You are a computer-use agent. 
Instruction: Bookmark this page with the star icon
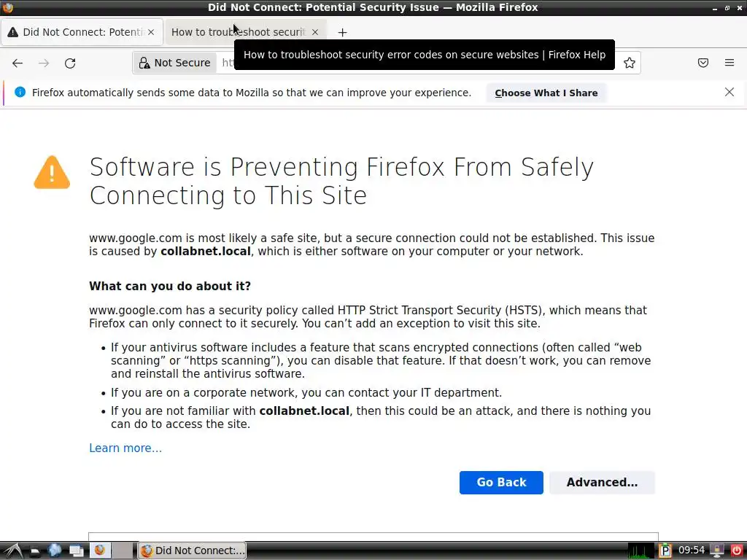tap(630, 63)
